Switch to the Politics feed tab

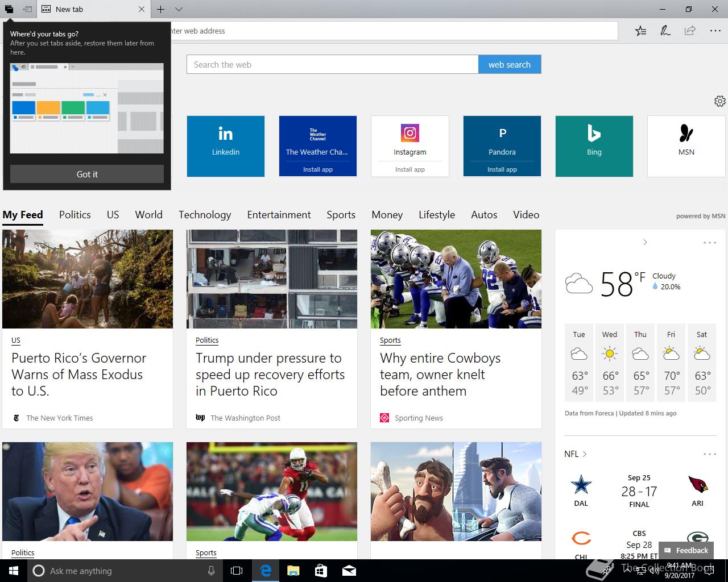point(75,215)
